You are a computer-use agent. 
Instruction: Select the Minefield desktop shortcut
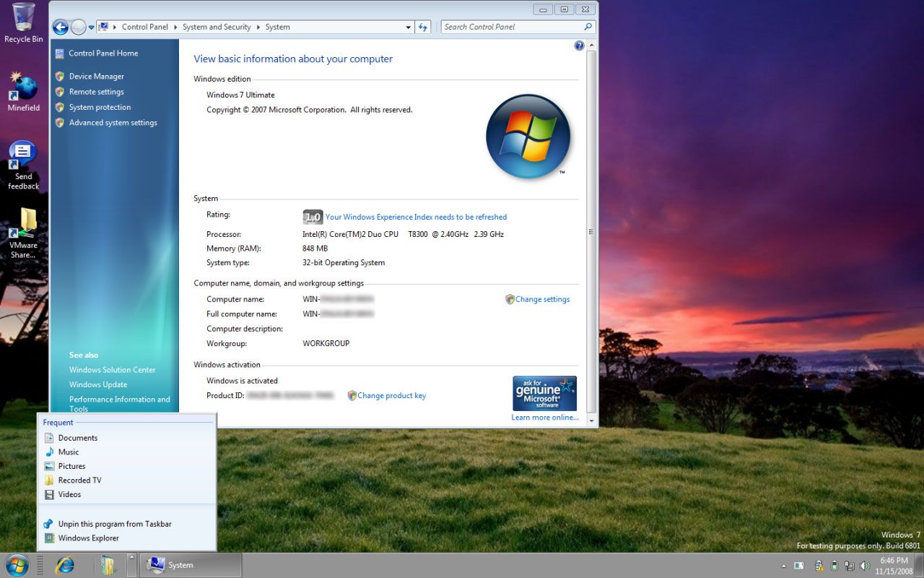coord(24,92)
